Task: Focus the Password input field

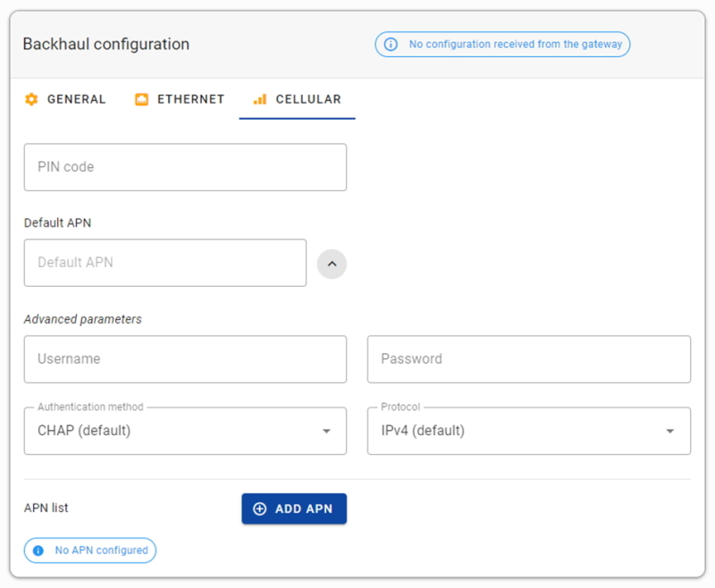Action: coord(529,359)
